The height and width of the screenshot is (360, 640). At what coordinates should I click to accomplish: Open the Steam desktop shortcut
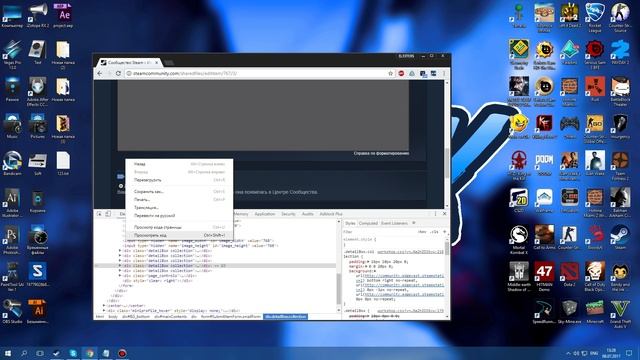point(620,238)
